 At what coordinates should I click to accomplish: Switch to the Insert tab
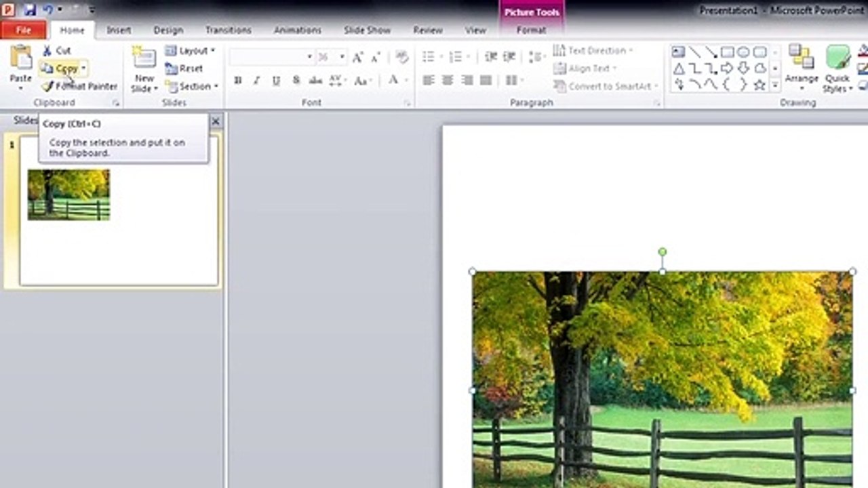pos(119,30)
